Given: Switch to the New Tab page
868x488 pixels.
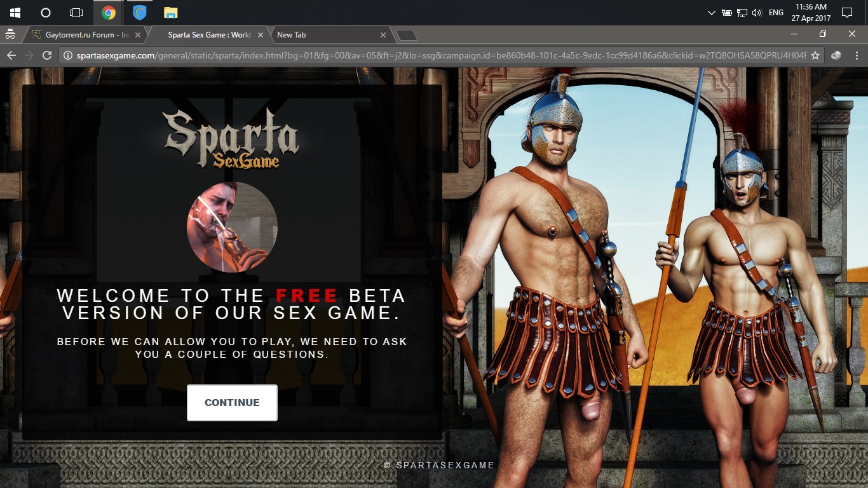Looking at the screenshot, I should tap(324, 35).
